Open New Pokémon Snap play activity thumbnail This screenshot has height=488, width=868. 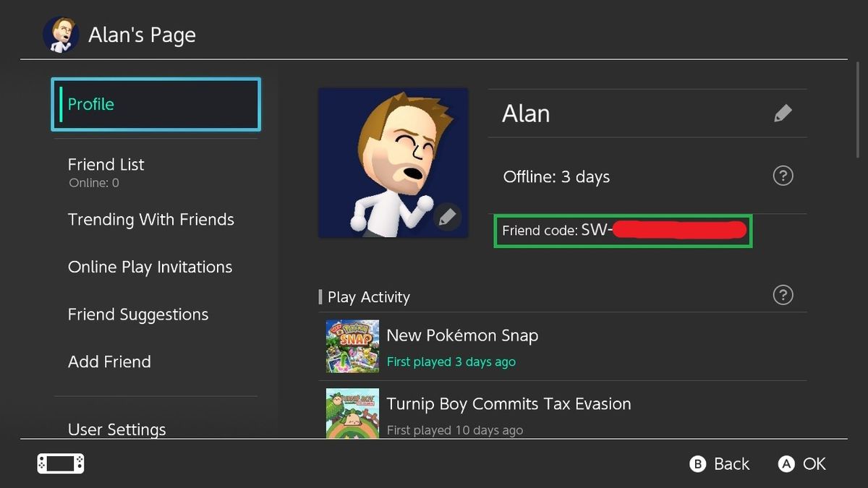(352, 346)
